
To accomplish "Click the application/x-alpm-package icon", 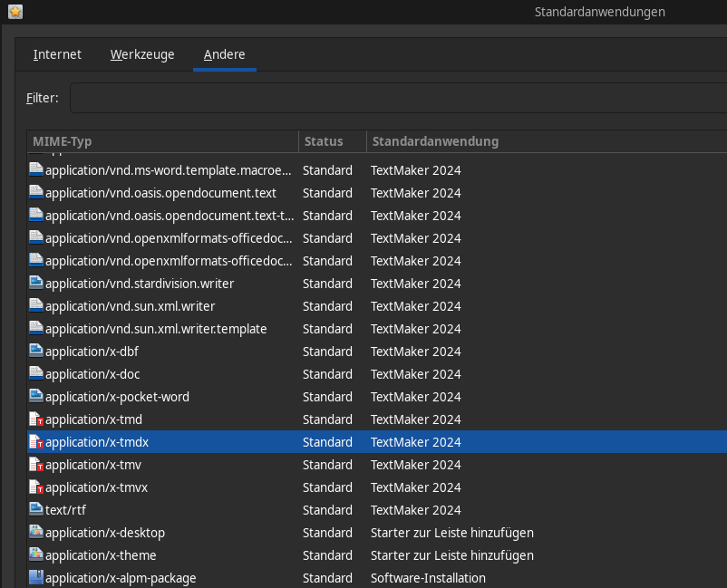I will (36, 578).
